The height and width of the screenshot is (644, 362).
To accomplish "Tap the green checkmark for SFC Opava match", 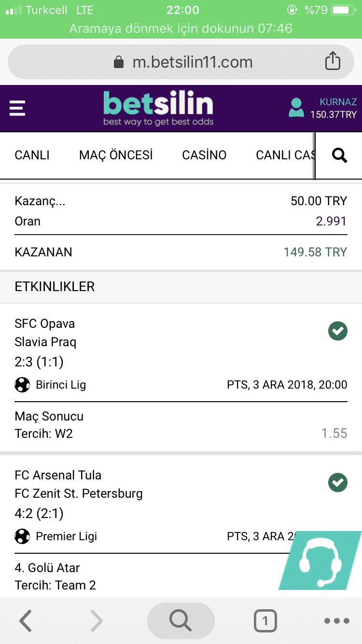I will point(338,331).
